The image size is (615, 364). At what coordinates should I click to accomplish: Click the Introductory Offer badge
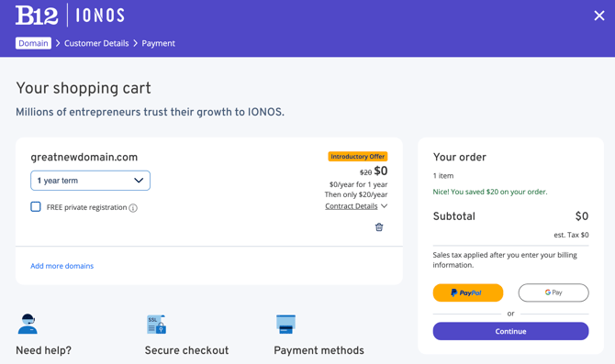tap(358, 157)
